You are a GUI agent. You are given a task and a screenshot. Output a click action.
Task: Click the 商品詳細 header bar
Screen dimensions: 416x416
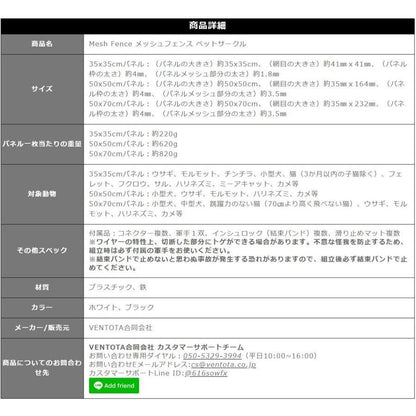pyautogui.click(x=208, y=26)
